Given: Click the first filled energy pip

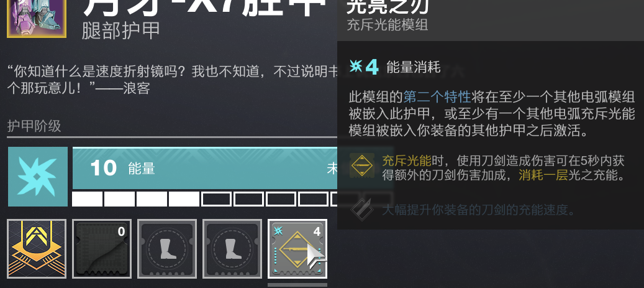Looking at the screenshot, I should click(87, 198).
